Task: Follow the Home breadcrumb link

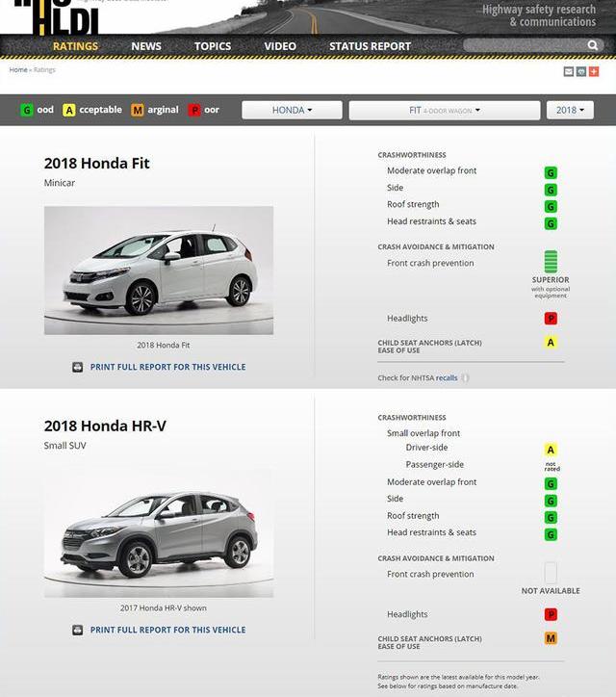Action: pyautogui.click(x=18, y=69)
